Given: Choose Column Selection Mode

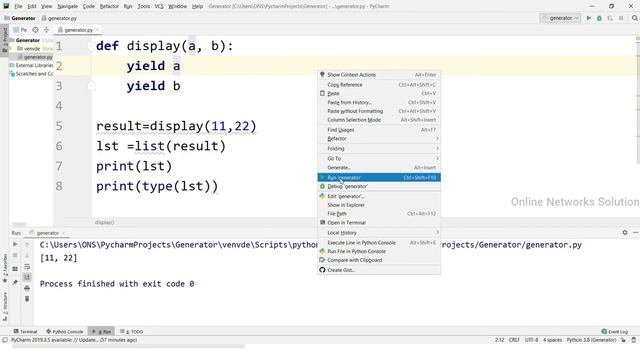Looking at the screenshot, I should tap(379, 120).
